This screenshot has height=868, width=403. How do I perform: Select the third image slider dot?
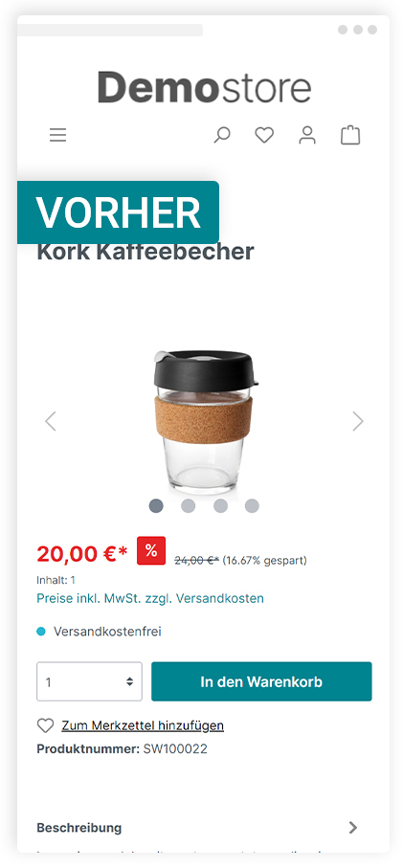(x=220, y=506)
